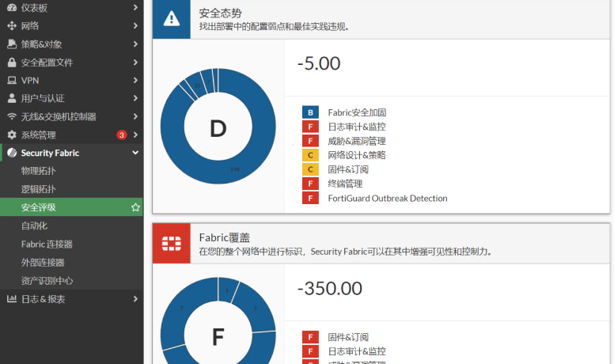Click the red F badge beside 终端管理

coord(310,184)
